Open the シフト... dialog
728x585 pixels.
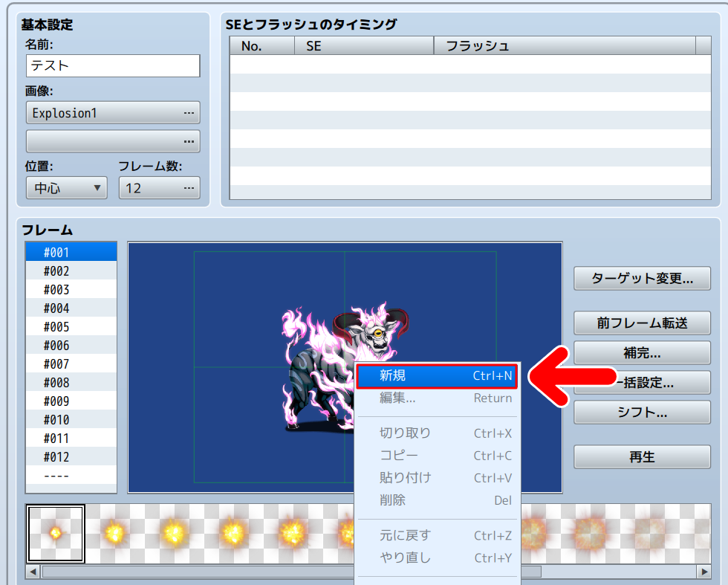point(642,412)
